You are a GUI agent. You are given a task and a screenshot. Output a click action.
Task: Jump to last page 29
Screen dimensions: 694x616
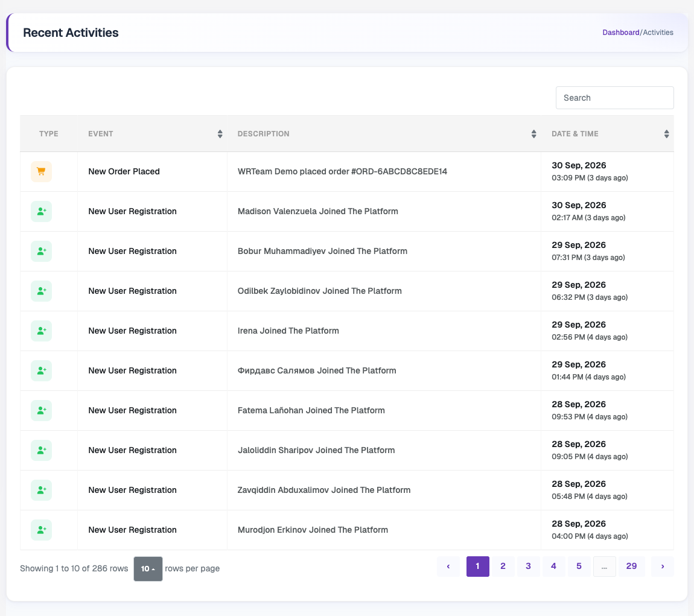(x=631, y=567)
